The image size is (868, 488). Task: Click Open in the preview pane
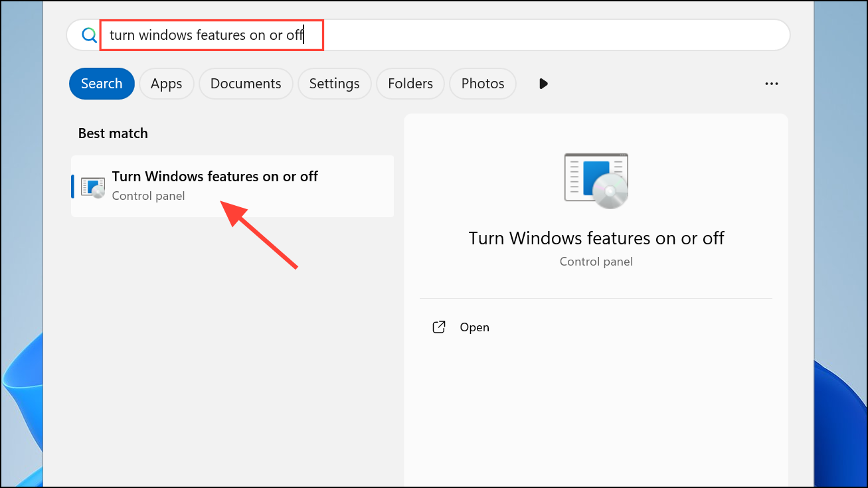[474, 327]
